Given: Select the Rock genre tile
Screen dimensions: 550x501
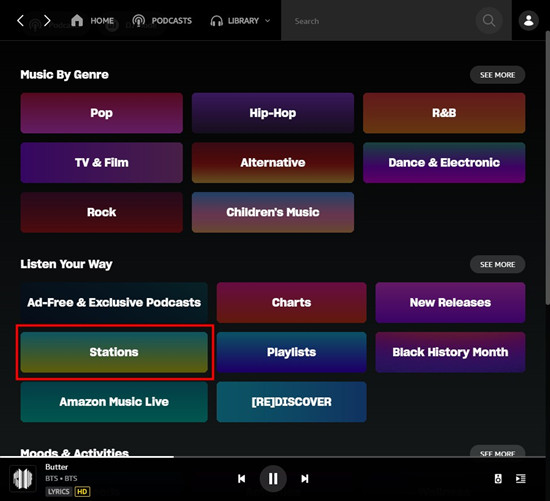Looking at the screenshot, I should 101,212.
